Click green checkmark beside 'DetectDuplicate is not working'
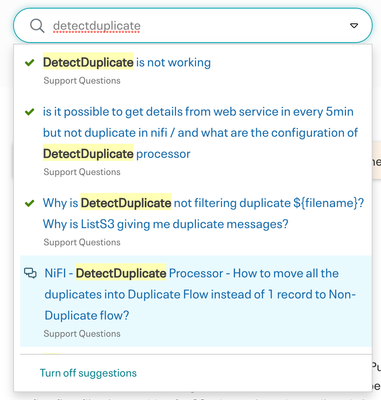Screen dimensions: 381x400 point(30,62)
